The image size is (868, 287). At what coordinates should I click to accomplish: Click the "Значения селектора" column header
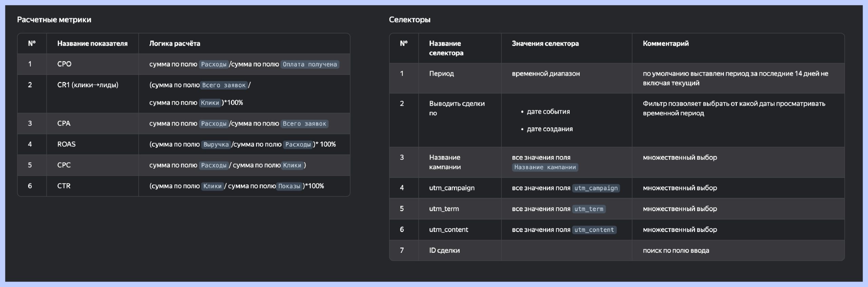tap(545, 43)
